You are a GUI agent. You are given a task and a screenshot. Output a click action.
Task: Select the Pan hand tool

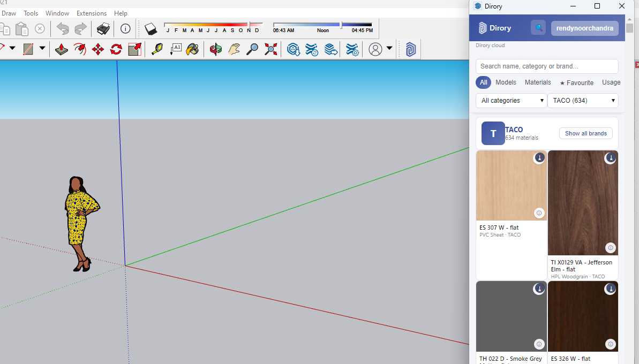pyautogui.click(x=234, y=49)
